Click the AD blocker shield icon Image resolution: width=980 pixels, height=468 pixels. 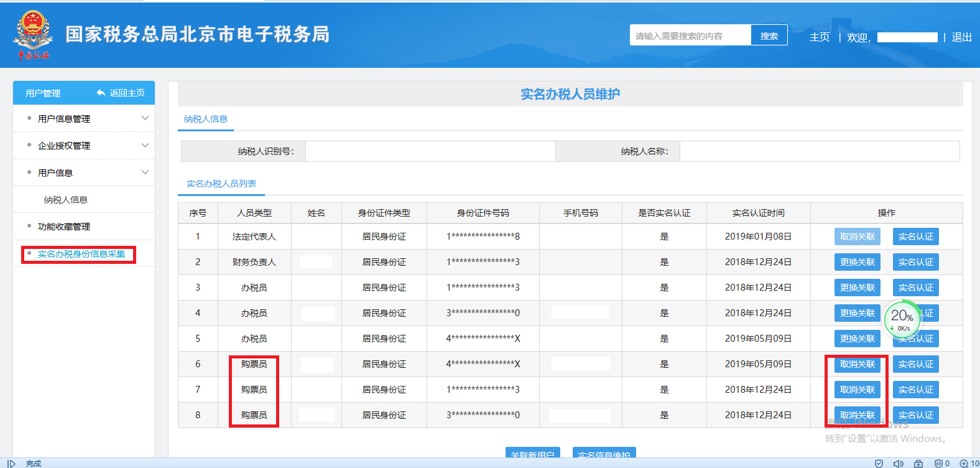click(939, 463)
